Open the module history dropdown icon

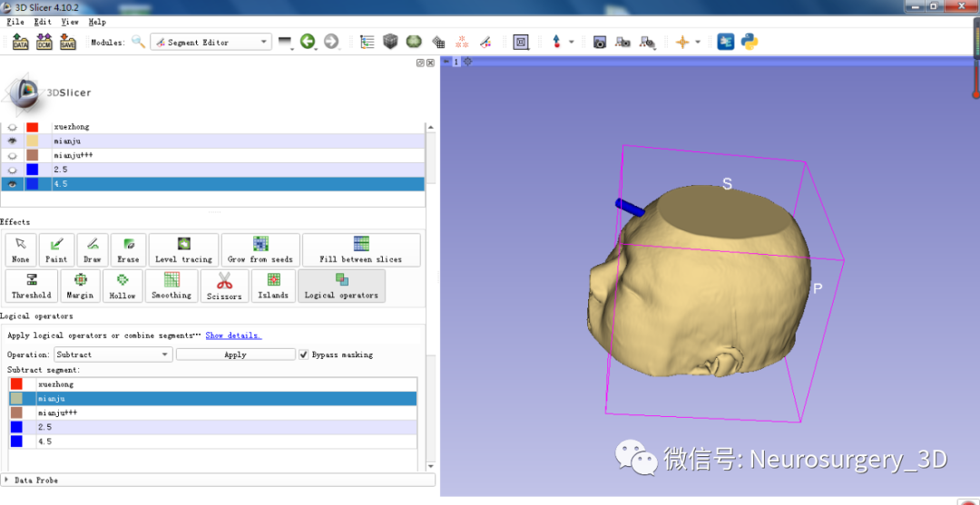tap(286, 42)
